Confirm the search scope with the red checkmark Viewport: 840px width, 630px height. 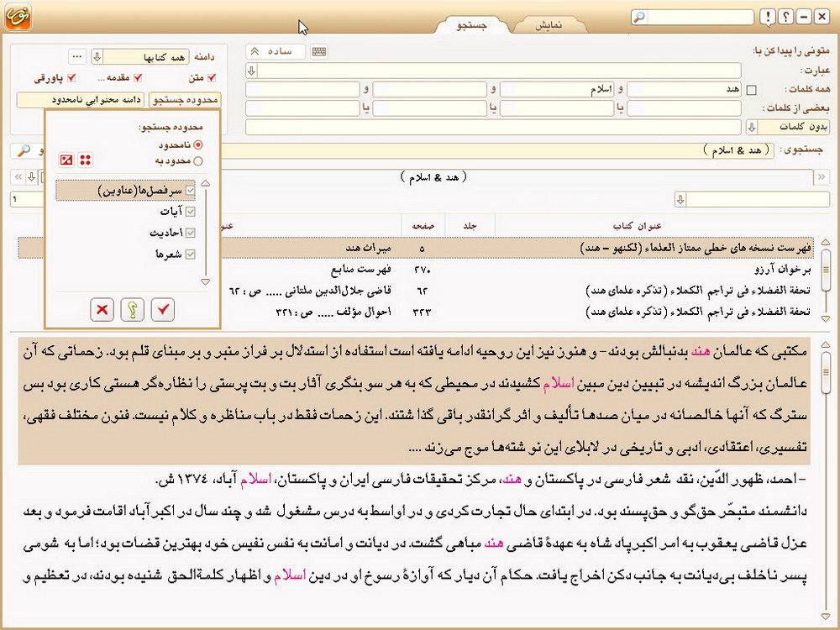coord(163,309)
